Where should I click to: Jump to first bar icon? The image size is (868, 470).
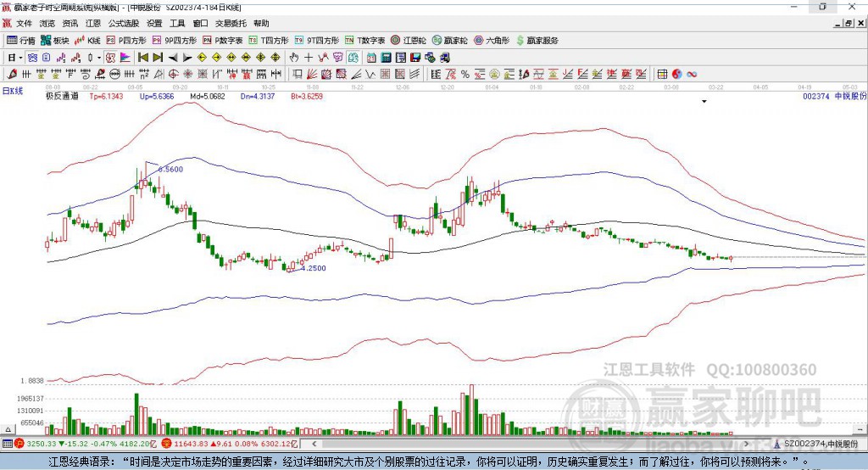(142, 58)
